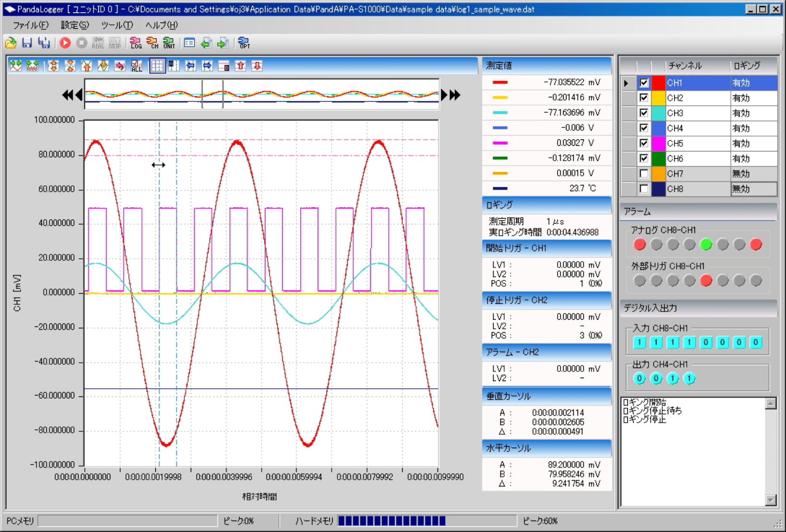Click the ロギング column header in the channel table
Image resolution: width=786 pixels, height=532 pixels.
pos(753,66)
